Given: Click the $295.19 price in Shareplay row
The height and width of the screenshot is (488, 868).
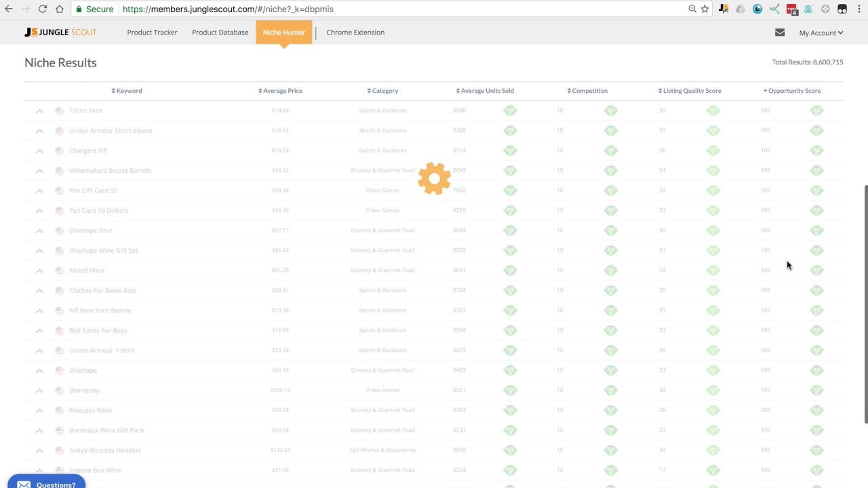Looking at the screenshot, I should [x=280, y=390].
